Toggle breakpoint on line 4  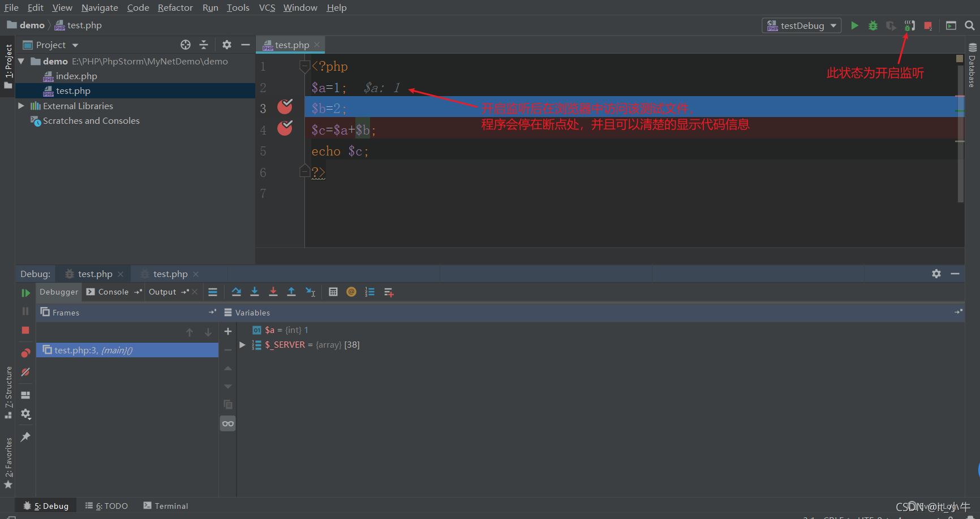(285, 128)
